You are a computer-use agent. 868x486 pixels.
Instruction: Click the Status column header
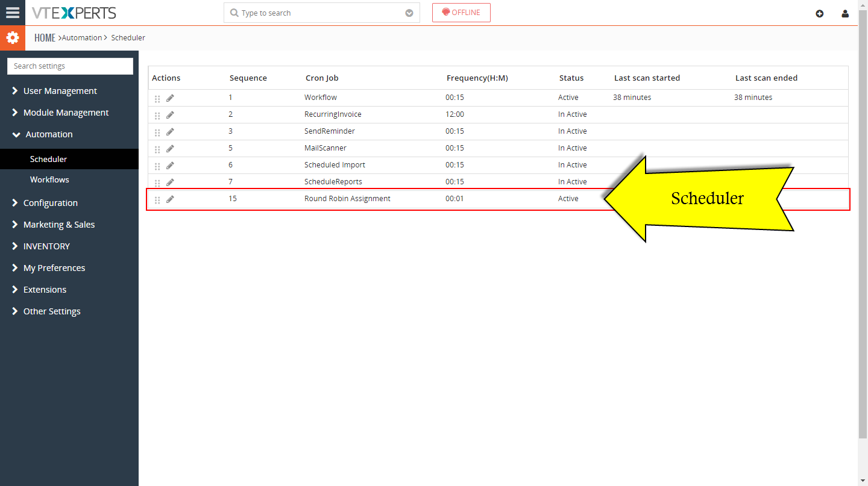[571, 78]
